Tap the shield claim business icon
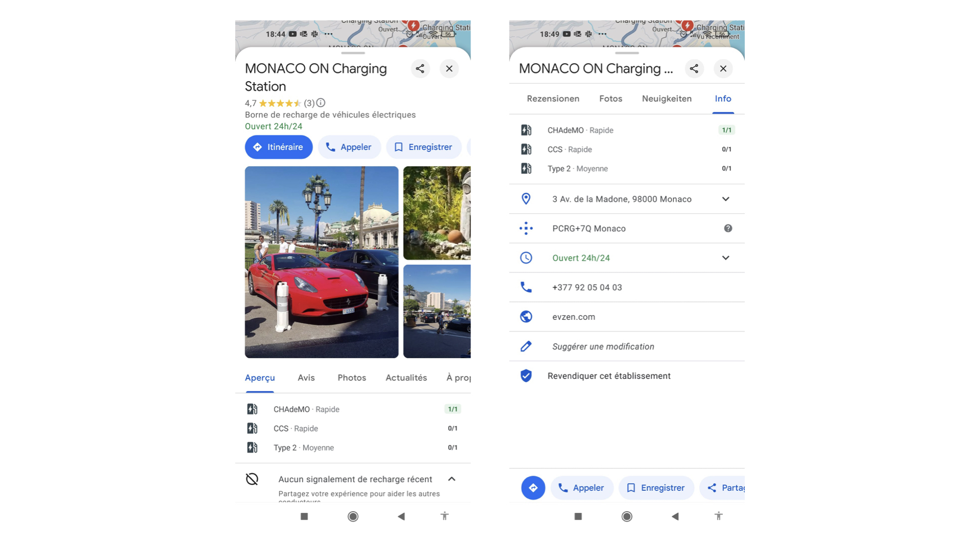The image size is (980, 551). pos(526,376)
